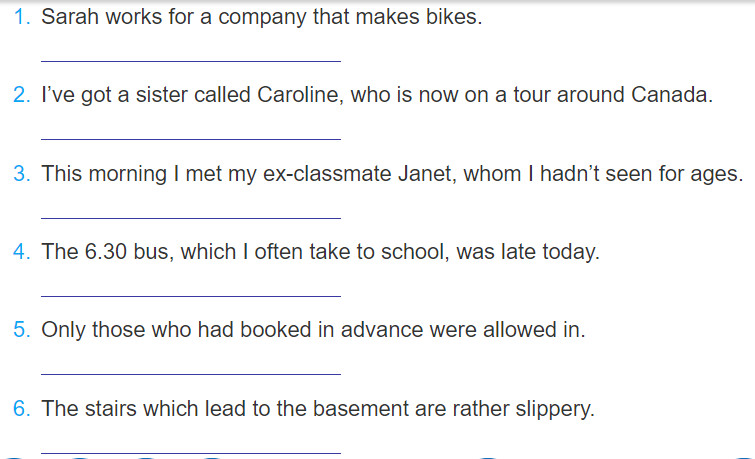Click the blue number 3 marker
Screen dimensions: 755x459
coord(22,173)
